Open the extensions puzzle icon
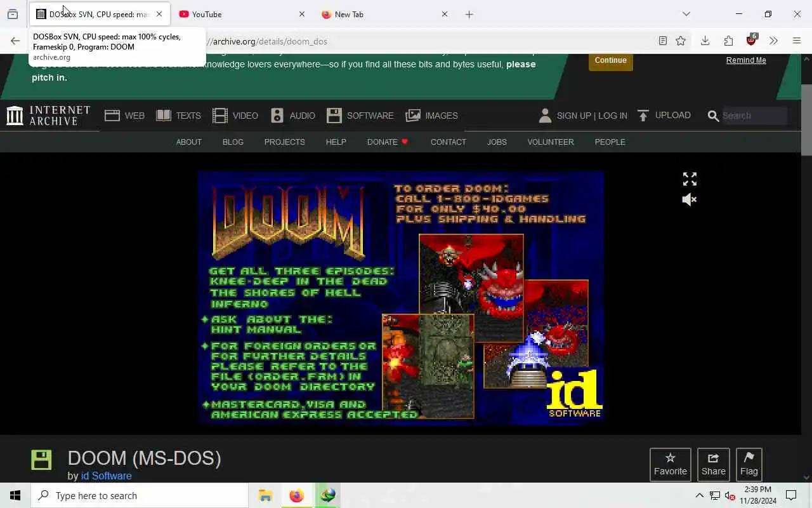812x508 pixels. tap(728, 41)
